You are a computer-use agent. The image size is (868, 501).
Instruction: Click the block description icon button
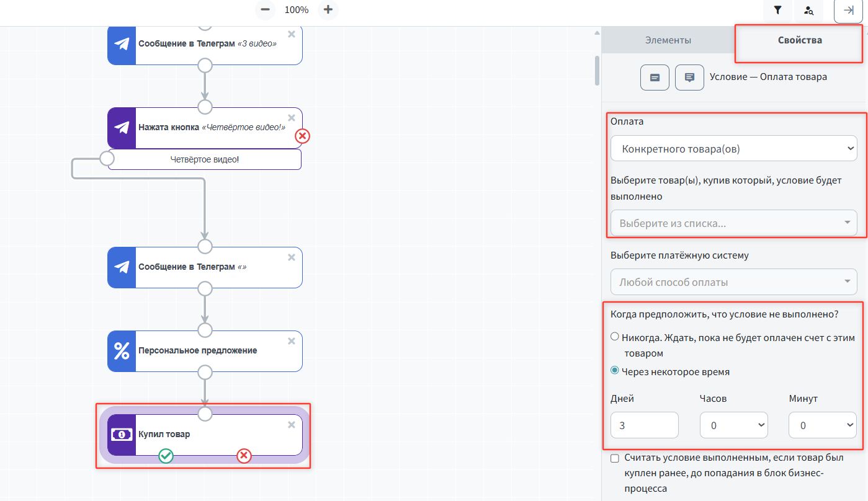tap(655, 78)
